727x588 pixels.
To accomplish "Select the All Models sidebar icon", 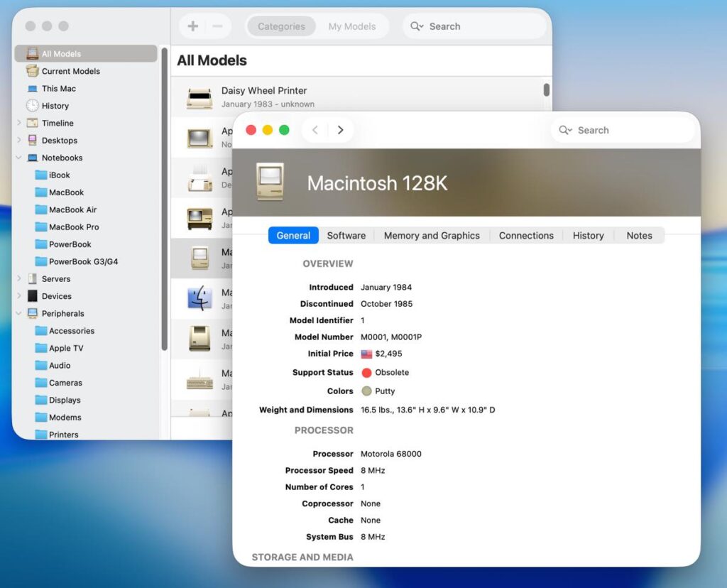I will click(x=33, y=54).
